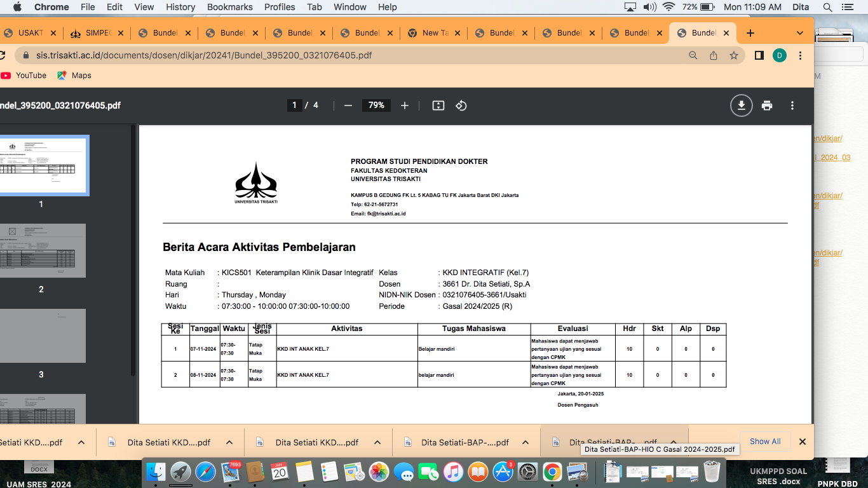Rotate the PDF counterclockwise

461,105
